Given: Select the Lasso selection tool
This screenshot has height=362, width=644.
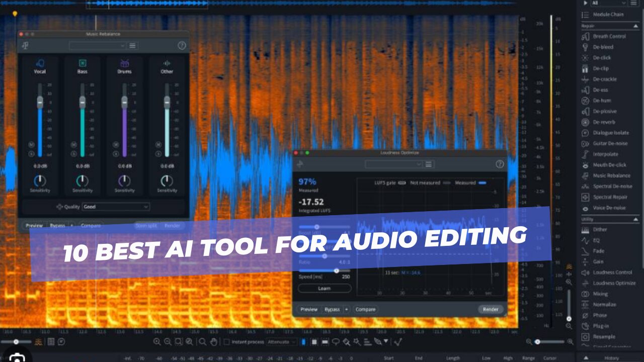Looking at the screenshot, I should click(336, 342).
